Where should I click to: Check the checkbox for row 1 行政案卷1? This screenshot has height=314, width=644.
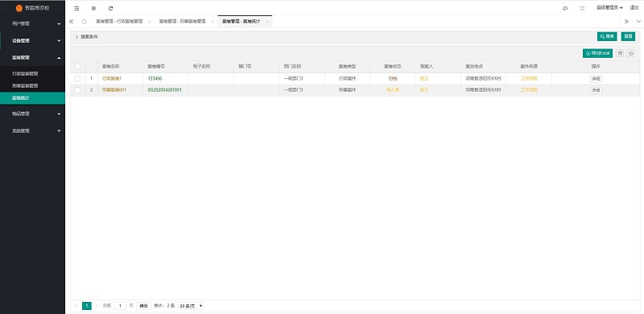click(x=77, y=79)
